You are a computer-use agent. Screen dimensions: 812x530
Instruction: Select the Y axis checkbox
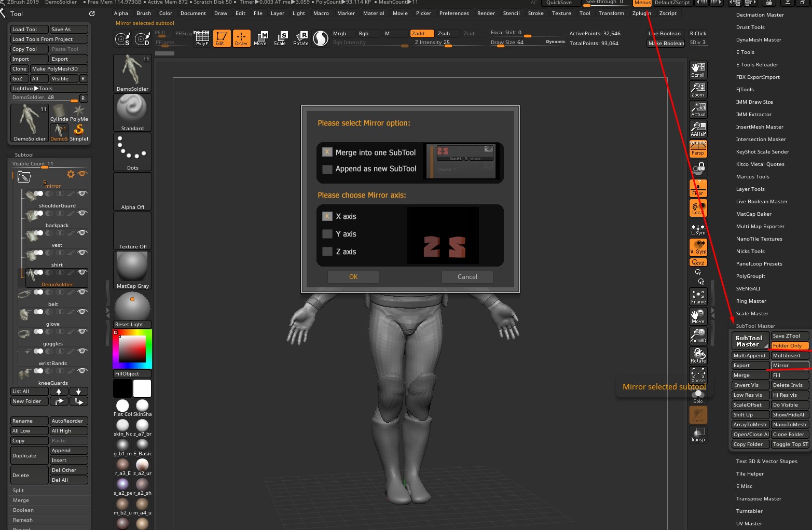click(327, 234)
